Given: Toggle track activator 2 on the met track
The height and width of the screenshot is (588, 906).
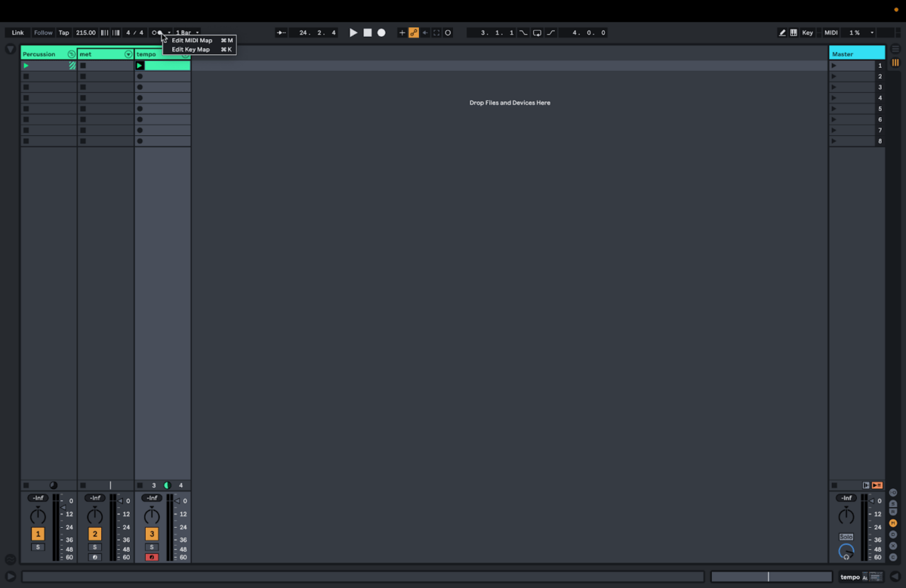Looking at the screenshot, I should pos(94,534).
